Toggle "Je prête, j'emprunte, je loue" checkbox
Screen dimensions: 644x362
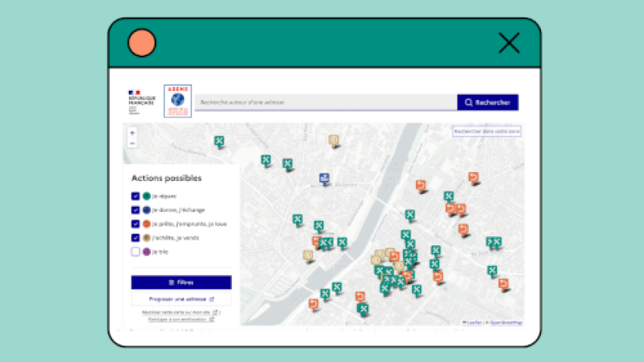point(136,224)
